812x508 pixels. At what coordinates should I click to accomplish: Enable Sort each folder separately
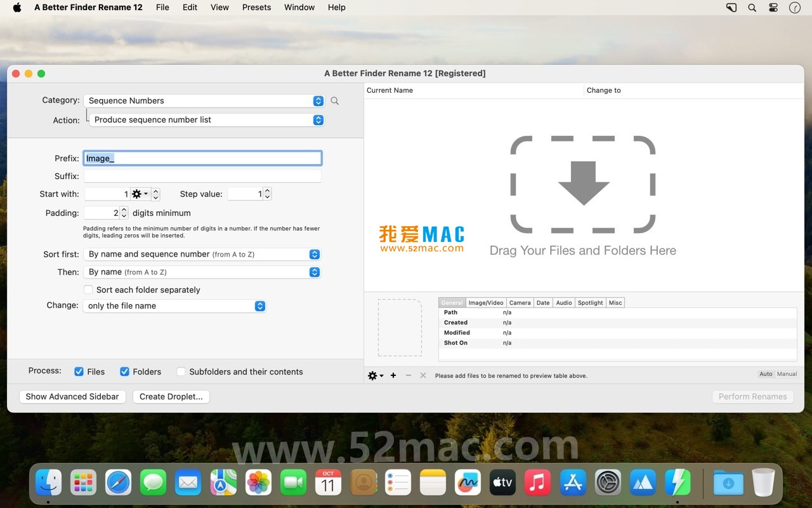click(88, 290)
